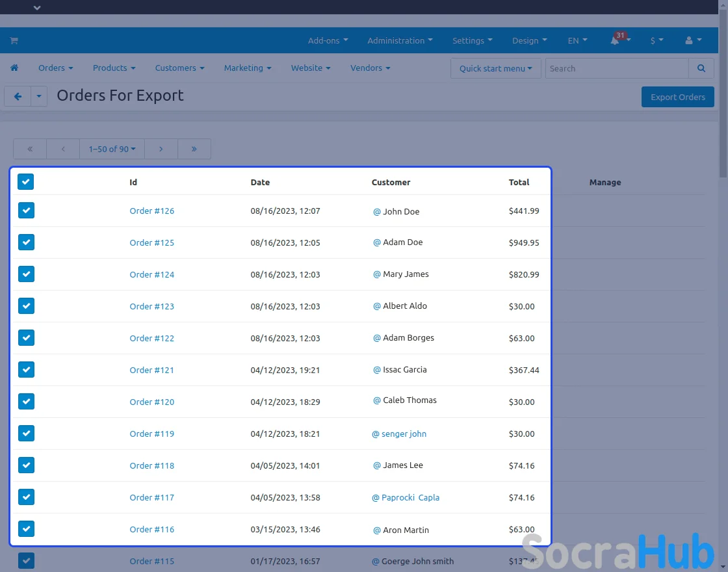Screen dimensions: 728x572
Task: Open the user account icon menu
Action: 693,40
